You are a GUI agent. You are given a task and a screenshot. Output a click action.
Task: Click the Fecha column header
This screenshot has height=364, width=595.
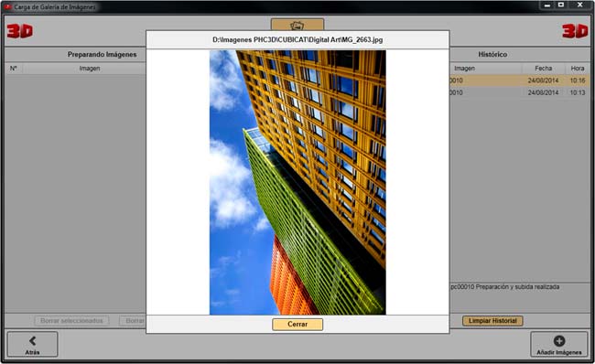(x=543, y=69)
